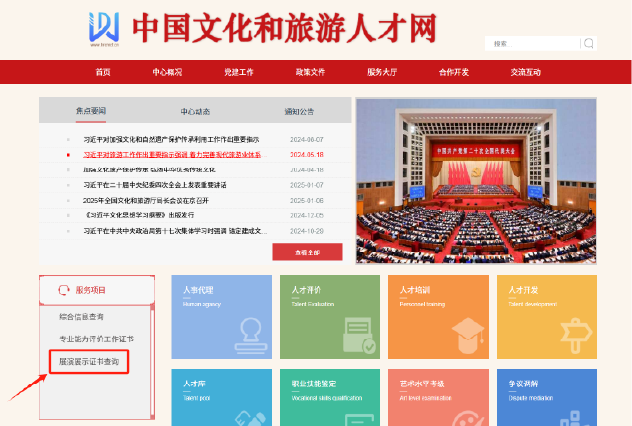This screenshot has width=632, height=426.
Task: Open the 中心概况 navigation item
Action: (x=167, y=72)
